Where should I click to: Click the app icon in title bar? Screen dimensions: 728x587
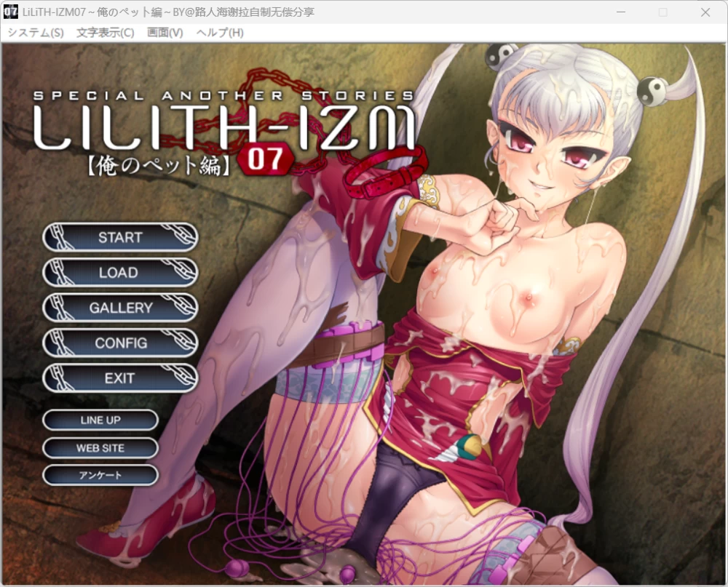click(11, 12)
